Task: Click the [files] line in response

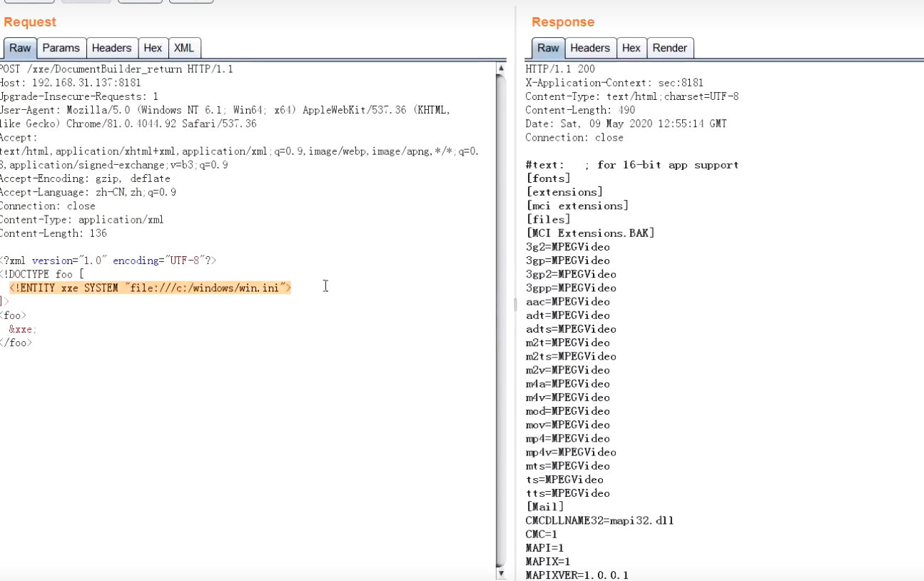Action: point(548,219)
